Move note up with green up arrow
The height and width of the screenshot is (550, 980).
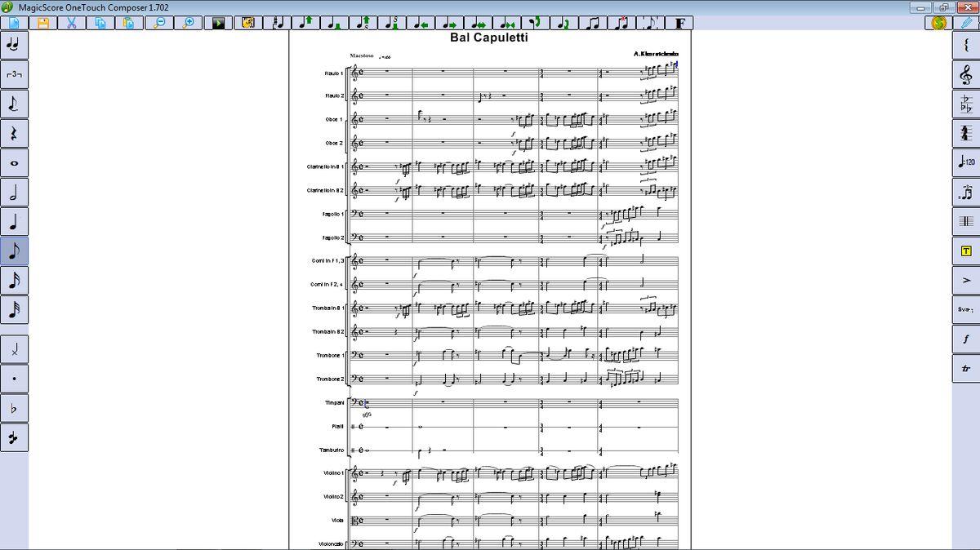(x=306, y=23)
